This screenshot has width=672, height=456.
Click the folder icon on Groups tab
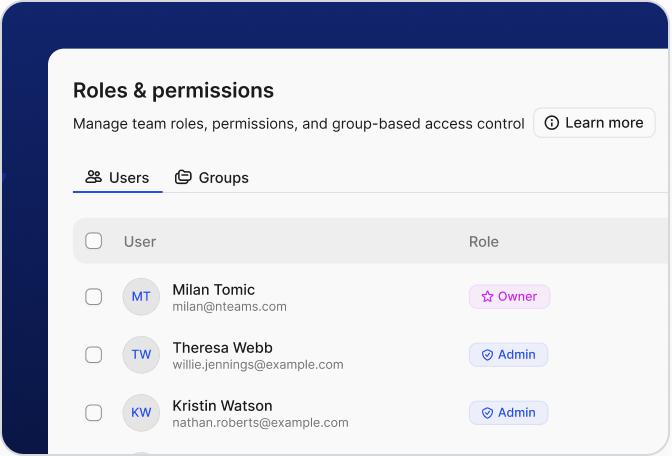tap(183, 177)
